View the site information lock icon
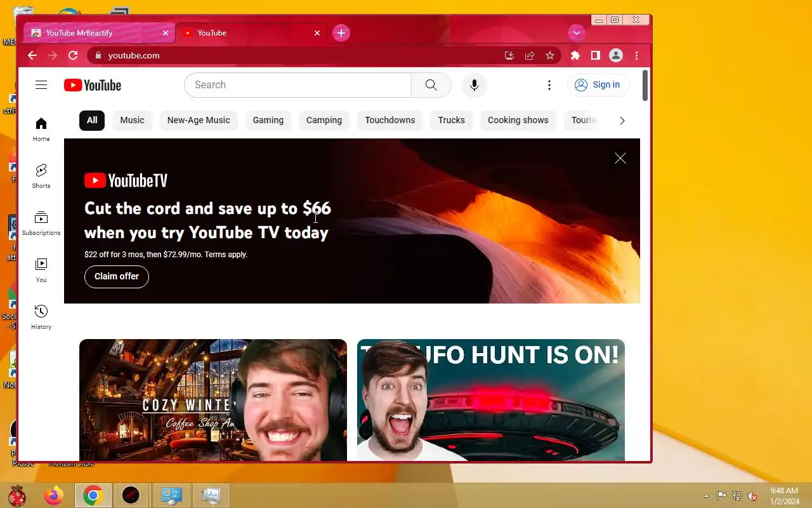 point(98,55)
